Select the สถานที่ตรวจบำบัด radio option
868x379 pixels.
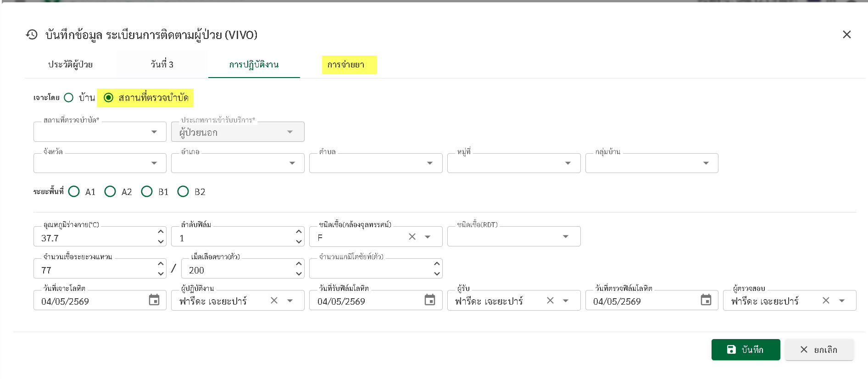pos(109,97)
